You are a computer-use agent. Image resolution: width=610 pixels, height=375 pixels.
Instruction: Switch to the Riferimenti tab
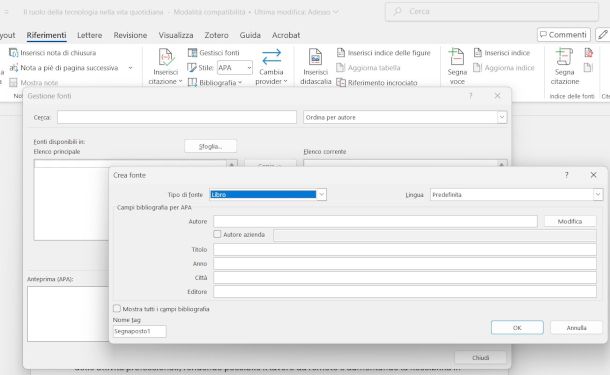pos(46,35)
